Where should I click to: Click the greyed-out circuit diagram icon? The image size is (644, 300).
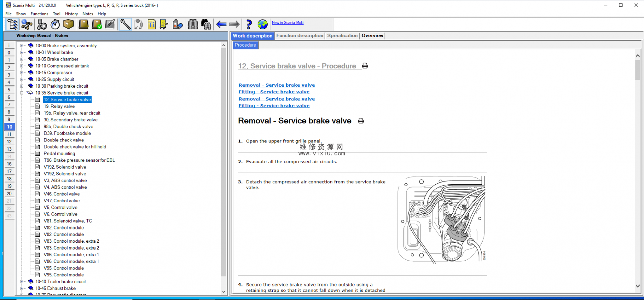click(x=138, y=24)
